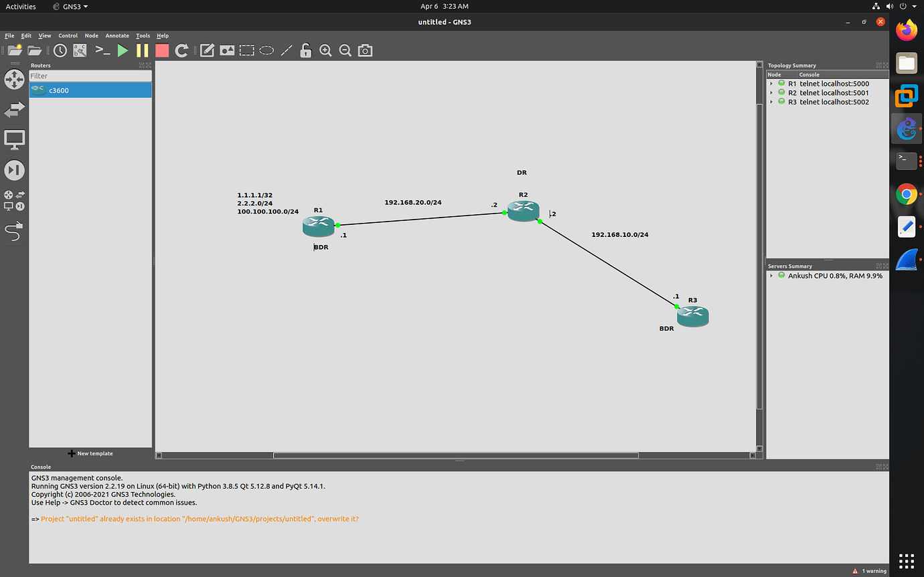Image resolution: width=924 pixels, height=577 pixels.
Task: Open the Browse routers panel icon
Action: click(x=14, y=79)
